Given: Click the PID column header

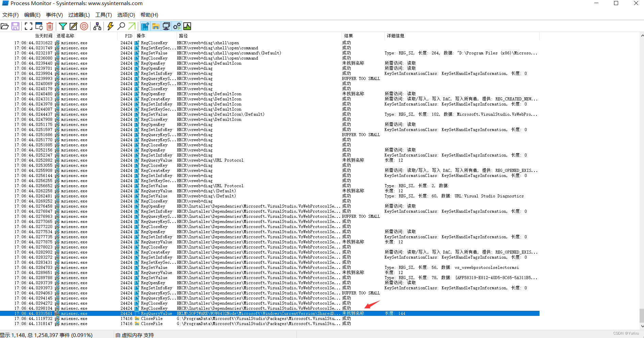Looking at the screenshot, I should click(x=126, y=36).
